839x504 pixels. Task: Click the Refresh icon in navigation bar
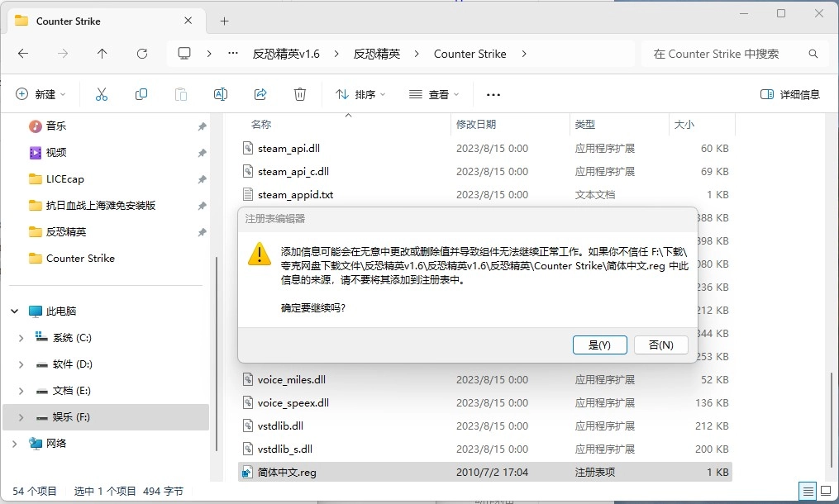click(142, 54)
